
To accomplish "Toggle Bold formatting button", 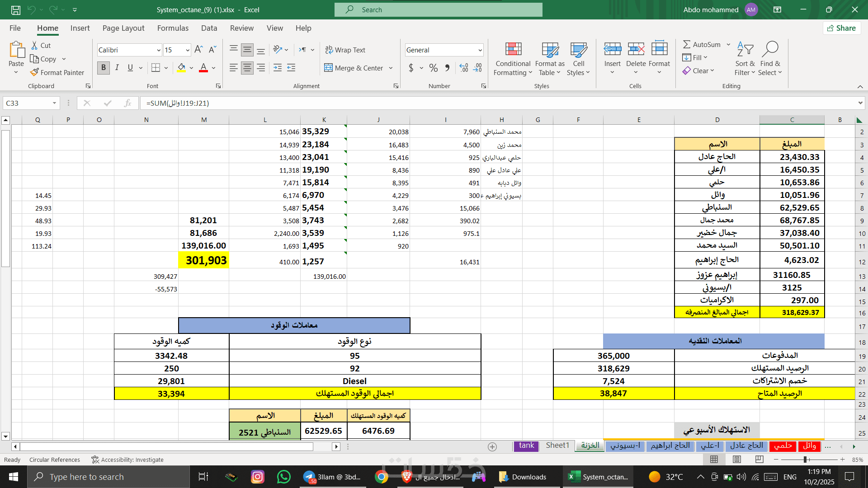I will [104, 68].
